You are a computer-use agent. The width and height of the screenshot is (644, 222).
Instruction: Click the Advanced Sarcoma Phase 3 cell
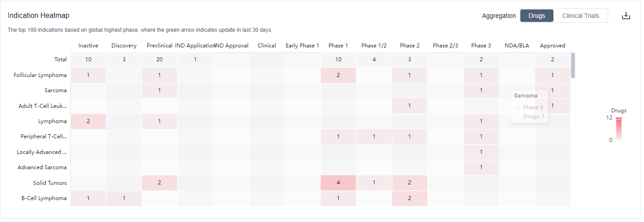481,167
